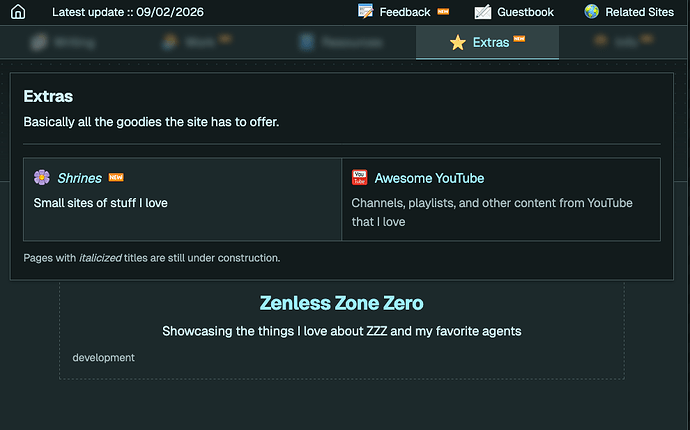Go to the Shrines page
Image resolution: width=690 pixels, height=430 pixels.
tap(80, 178)
